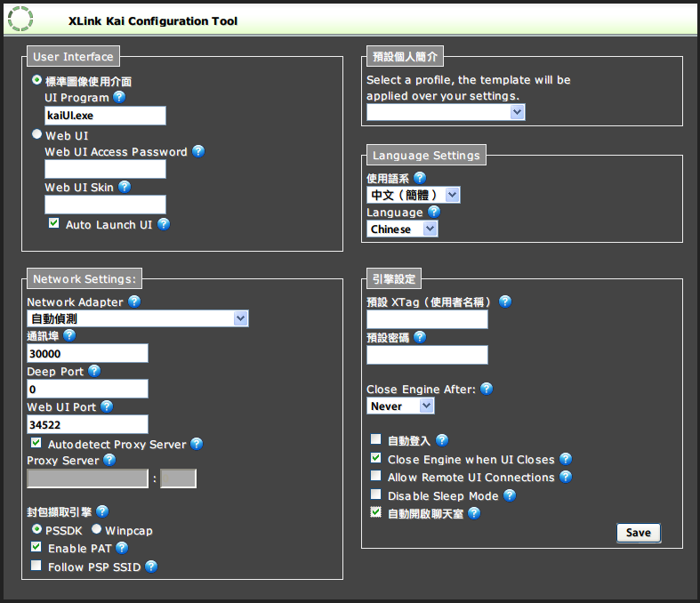The height and width of the screenshot is (603, 700).
Task: Enable the Follow PSP SSID checkbox
Action: [36, 566]
